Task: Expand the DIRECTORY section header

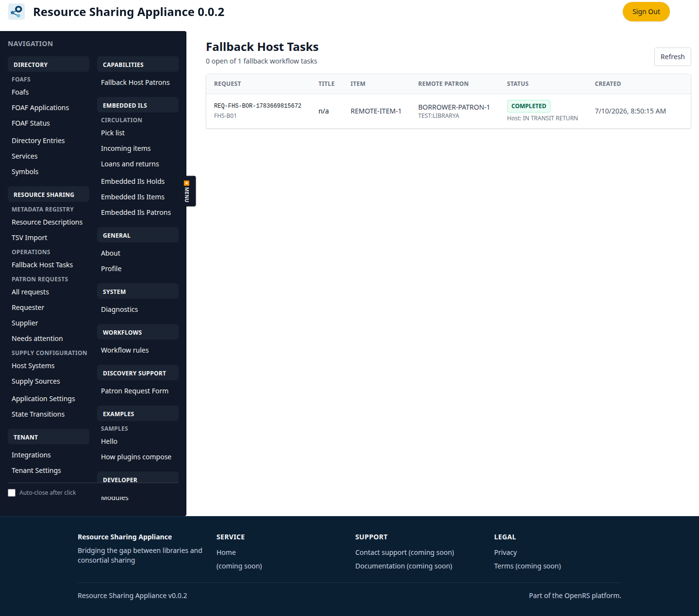Action: 49,65
